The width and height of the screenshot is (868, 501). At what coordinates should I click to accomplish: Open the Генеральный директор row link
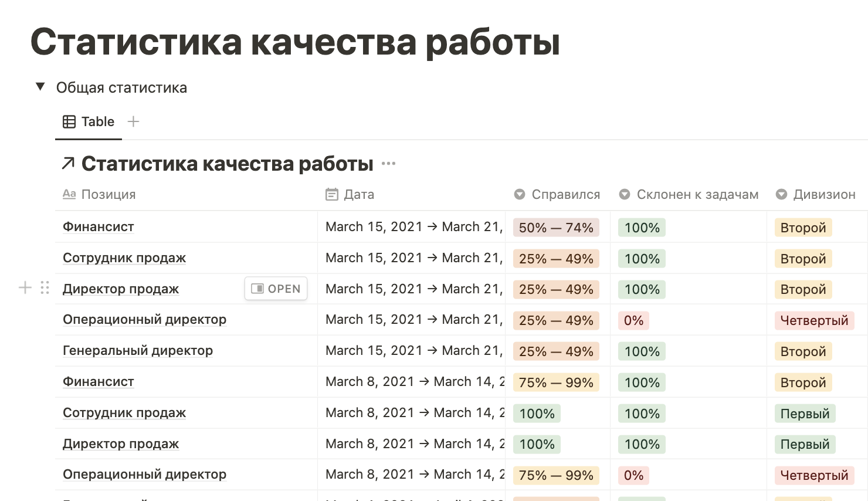[x=138, y=351]
